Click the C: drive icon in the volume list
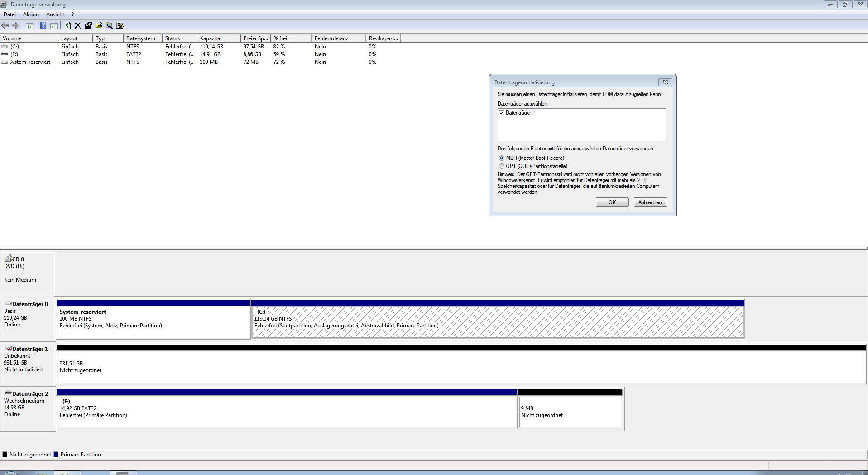The height and width of the screenshot is (475, 868). pyautogui.click(x=5, y=47)
